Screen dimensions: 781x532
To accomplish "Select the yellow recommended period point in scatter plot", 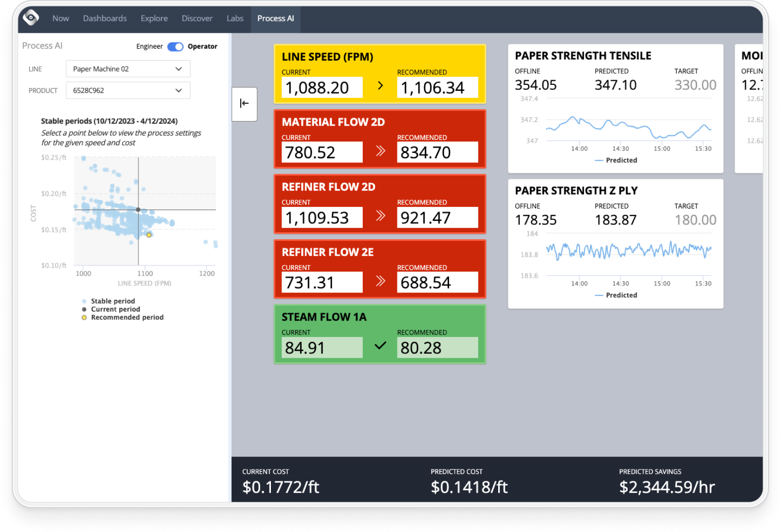I will coord(149,235).
